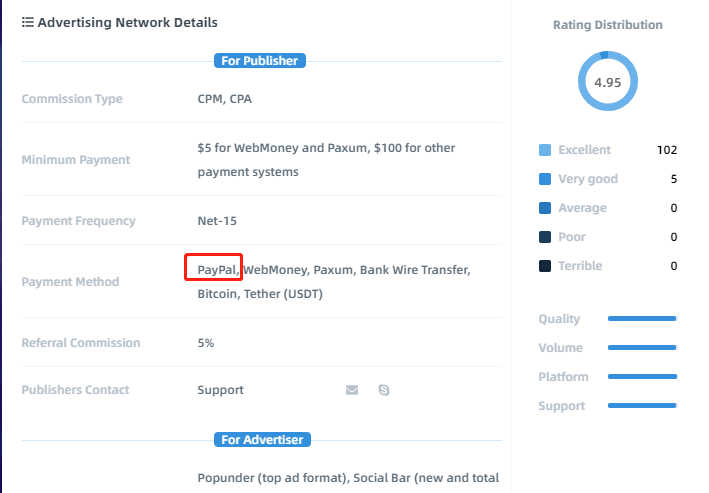Click the Poor rating color swatch

pos(545,237)
